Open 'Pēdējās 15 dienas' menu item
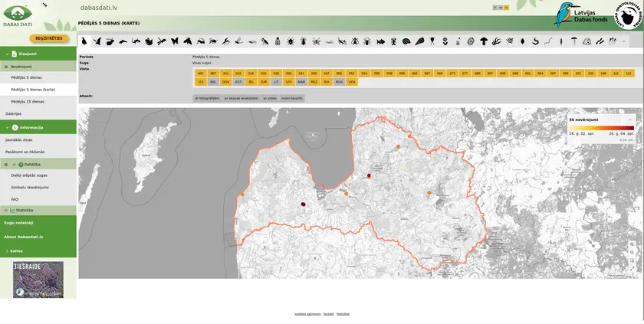Screen dimensions: 644x324 28,101
